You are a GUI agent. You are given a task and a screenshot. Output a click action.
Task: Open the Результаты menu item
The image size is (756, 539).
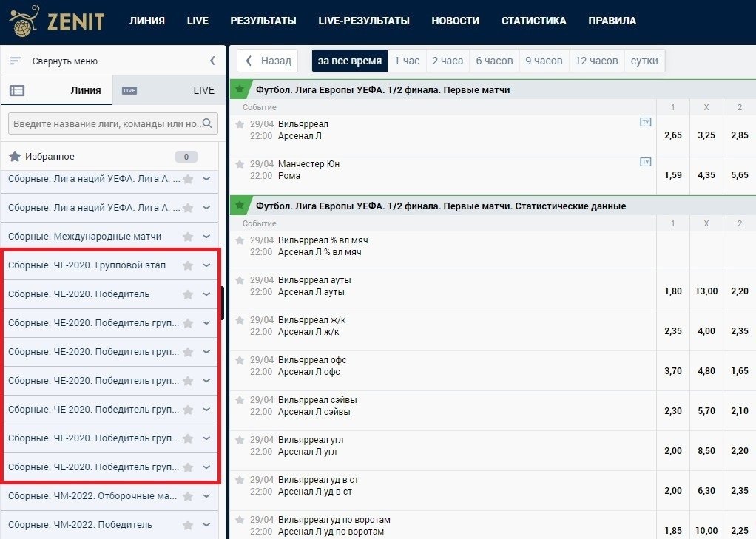(263, 21)
